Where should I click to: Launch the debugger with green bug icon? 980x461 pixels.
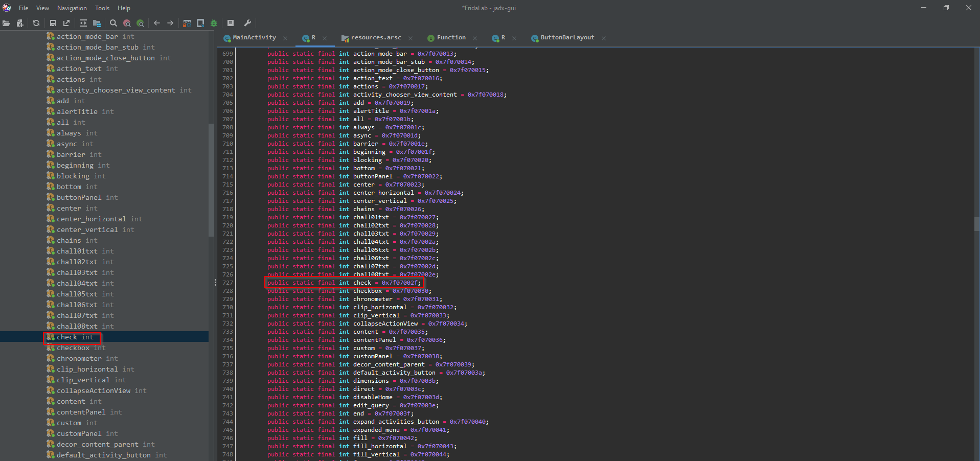pyautogui.click(x=214, y=23)
